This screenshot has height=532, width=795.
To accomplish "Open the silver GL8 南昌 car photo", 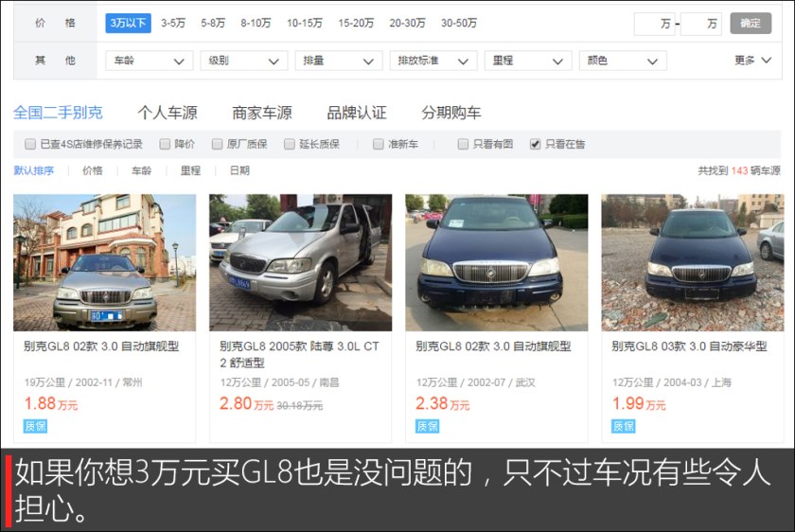I will coord(301,263).
